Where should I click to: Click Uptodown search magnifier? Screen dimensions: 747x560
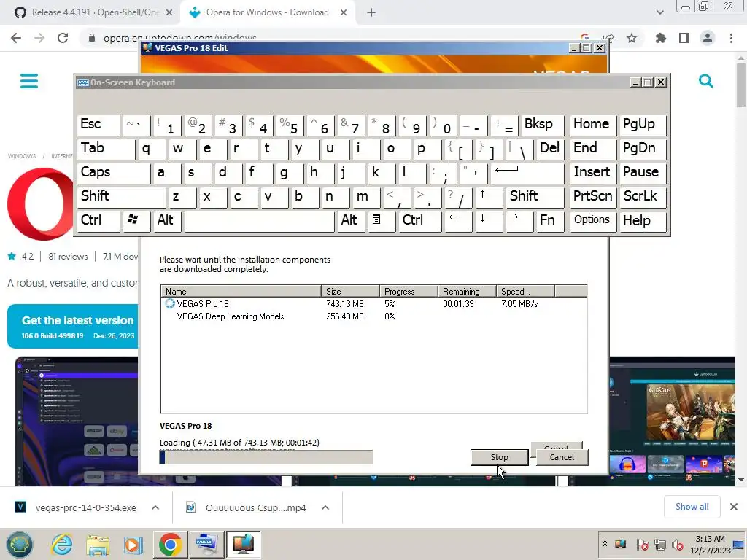[706, 82]
